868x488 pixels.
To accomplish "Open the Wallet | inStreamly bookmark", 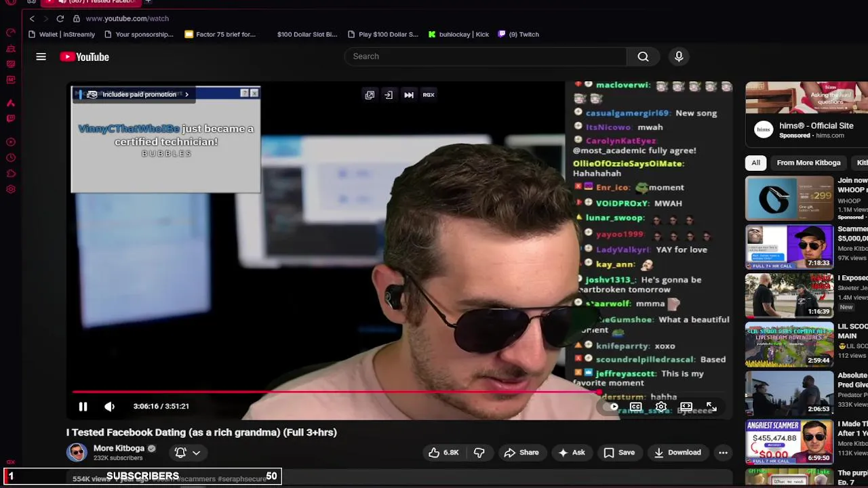I will pos(62,35).
